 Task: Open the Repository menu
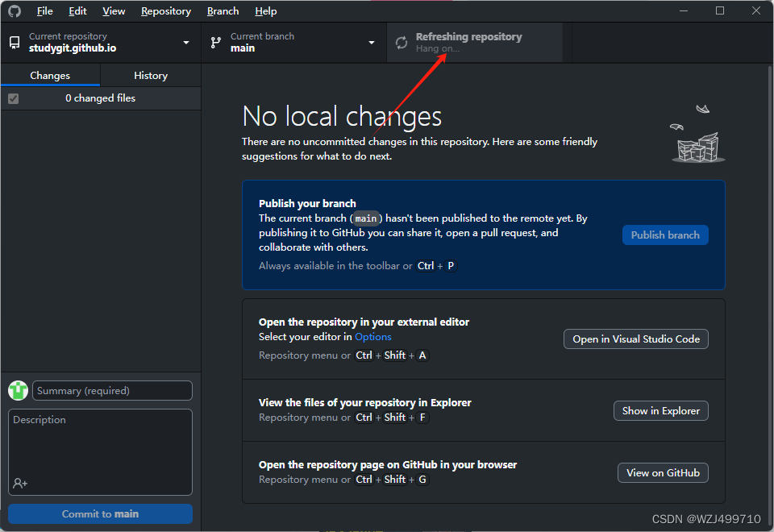click(x=166, y=10)
